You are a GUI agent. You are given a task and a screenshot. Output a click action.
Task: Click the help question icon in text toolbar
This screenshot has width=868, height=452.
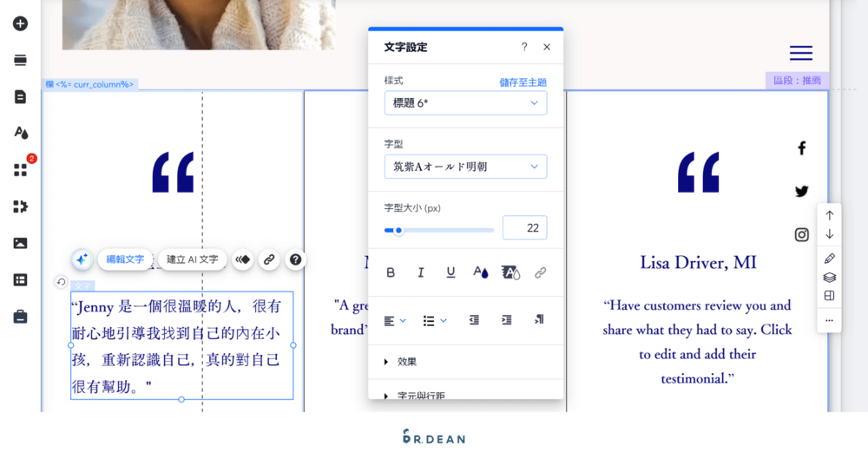point(296,259)
